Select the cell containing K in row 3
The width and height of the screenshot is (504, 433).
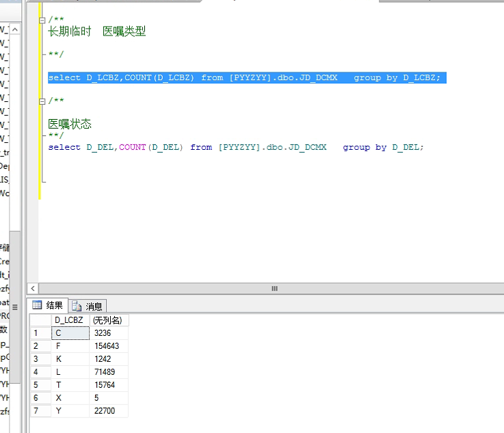[70, 358]
